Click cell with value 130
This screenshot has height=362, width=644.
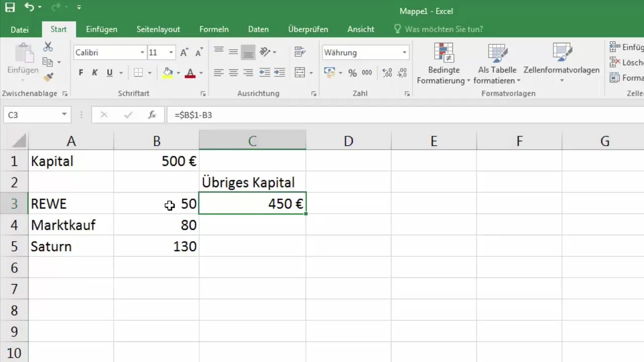click(156, 246)
